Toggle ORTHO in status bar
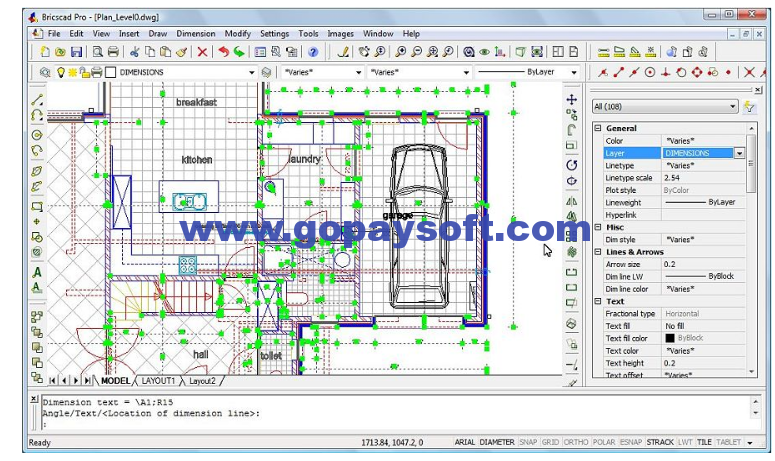The image size is (775, 461). click(x=576, y=442)
